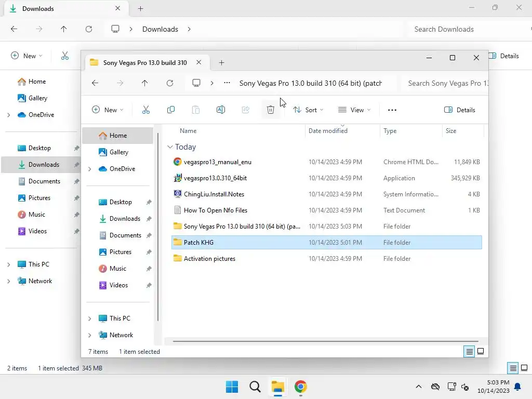The image size is (532, 399).
Task: Click the PC icon in Sony Vegas address bar
Action: (x=196, y=83)
